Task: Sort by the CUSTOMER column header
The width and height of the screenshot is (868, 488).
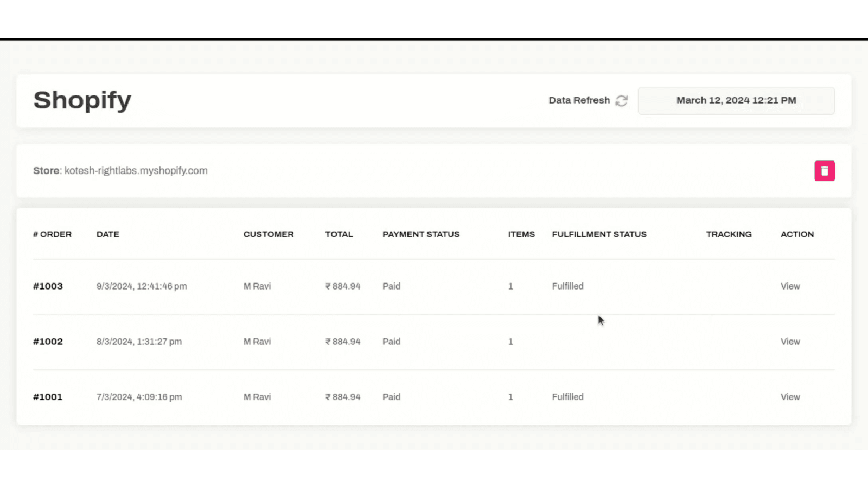Action: click(x=269, y=234)
